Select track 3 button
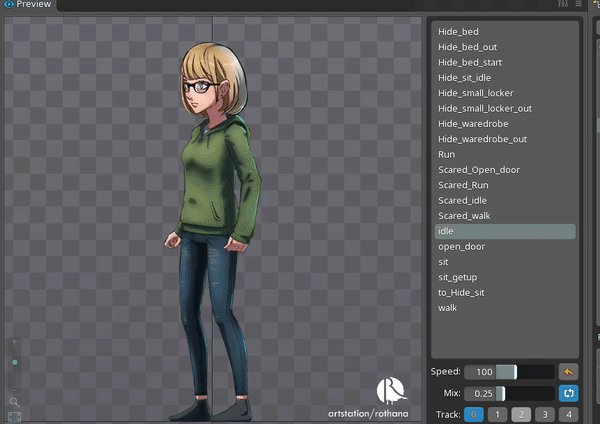Screen dimensions: 600x424 tap(545, 414)
